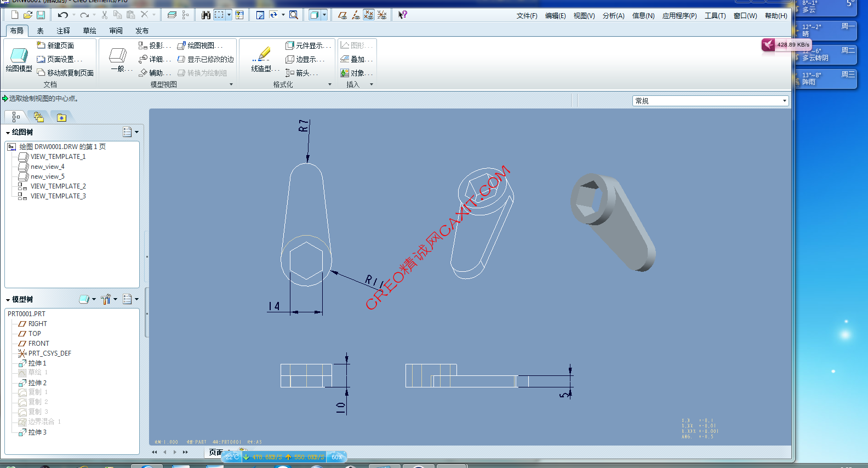Toggle the datum axis display icon
This screenshot has width=868, height=468.
tap(356, 15)
